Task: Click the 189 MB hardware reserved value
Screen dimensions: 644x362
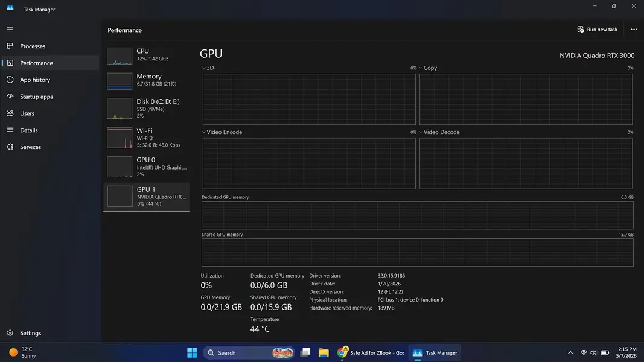Action: 386,308
